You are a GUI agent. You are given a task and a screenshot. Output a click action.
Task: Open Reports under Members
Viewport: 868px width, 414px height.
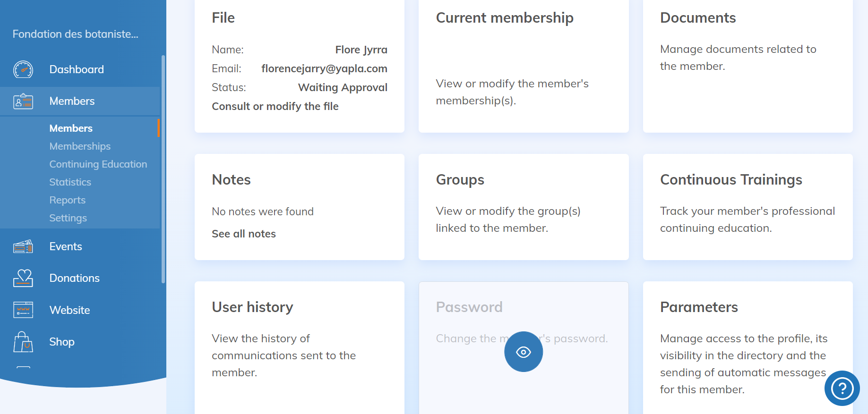point(67,200)
